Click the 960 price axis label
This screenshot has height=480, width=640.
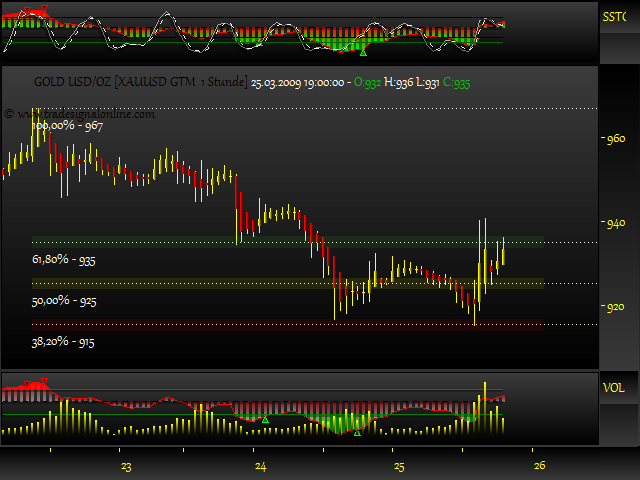click(x=616, y=140)
